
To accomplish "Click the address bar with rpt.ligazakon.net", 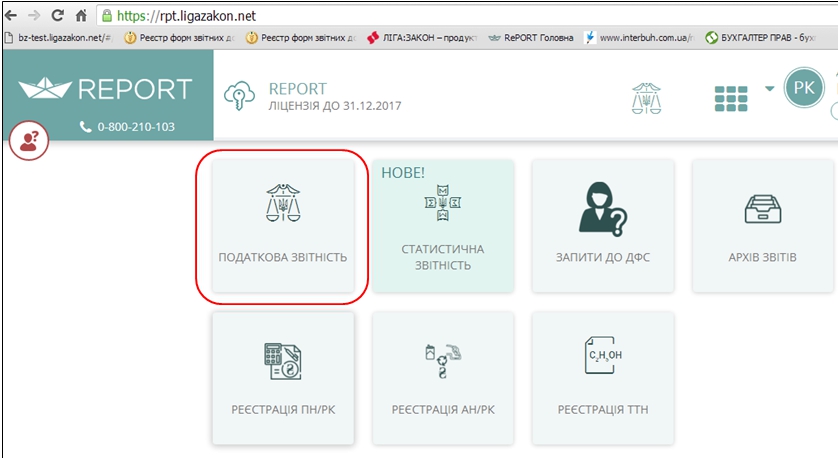I will [x=465, y=15].
